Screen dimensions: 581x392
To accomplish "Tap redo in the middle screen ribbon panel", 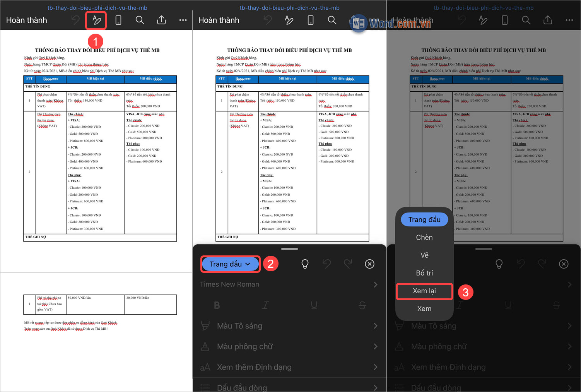I will coord(348,264).
